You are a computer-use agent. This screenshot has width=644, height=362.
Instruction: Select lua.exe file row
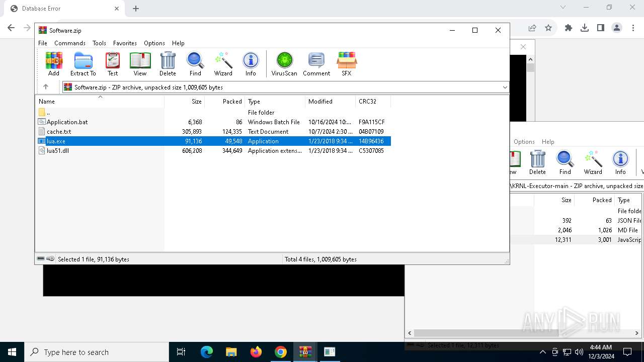point(213,141)
